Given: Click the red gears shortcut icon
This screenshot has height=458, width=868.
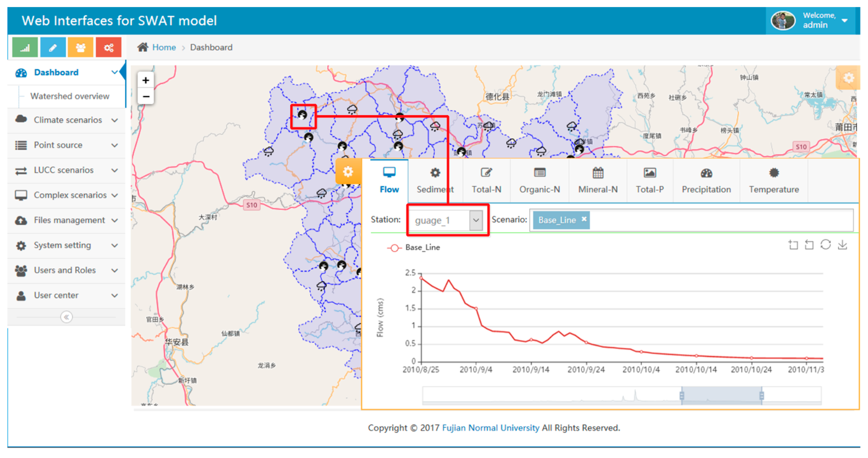Looking at the screenshot, I should pos(108,48).
